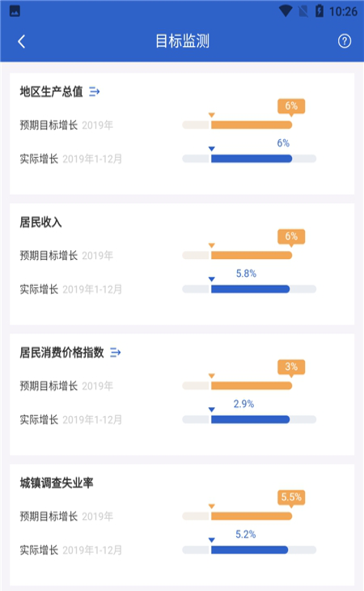Open details icon beside 居民消费价格指数
The image size is (364, 591).
point(115,352)
